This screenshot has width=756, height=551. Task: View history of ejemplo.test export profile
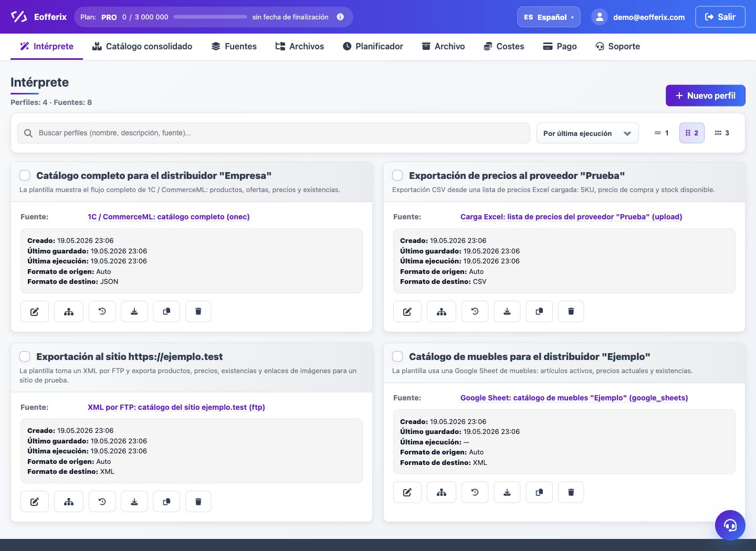click(x=102, y=502)
